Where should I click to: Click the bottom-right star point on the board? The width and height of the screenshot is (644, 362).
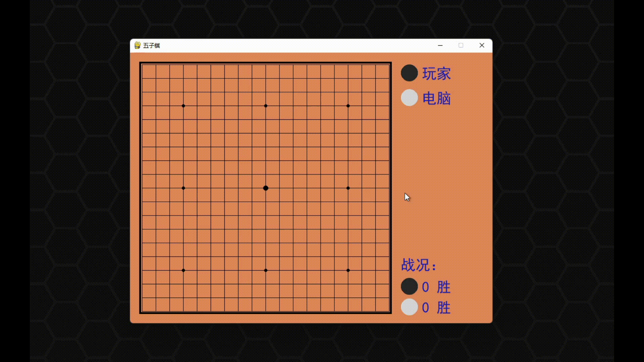tap(348, 270)
